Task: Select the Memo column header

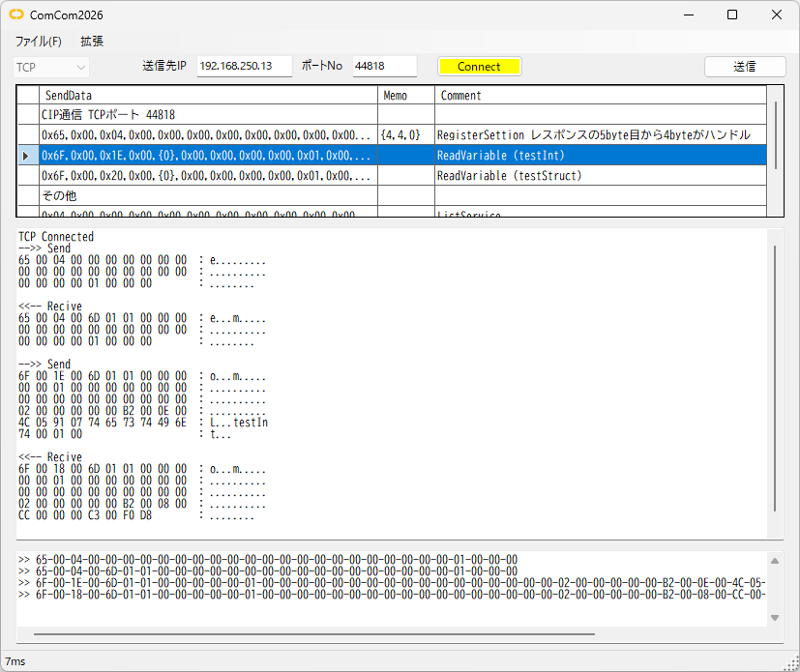Action: pyautogui.click(x=406, y=96)
